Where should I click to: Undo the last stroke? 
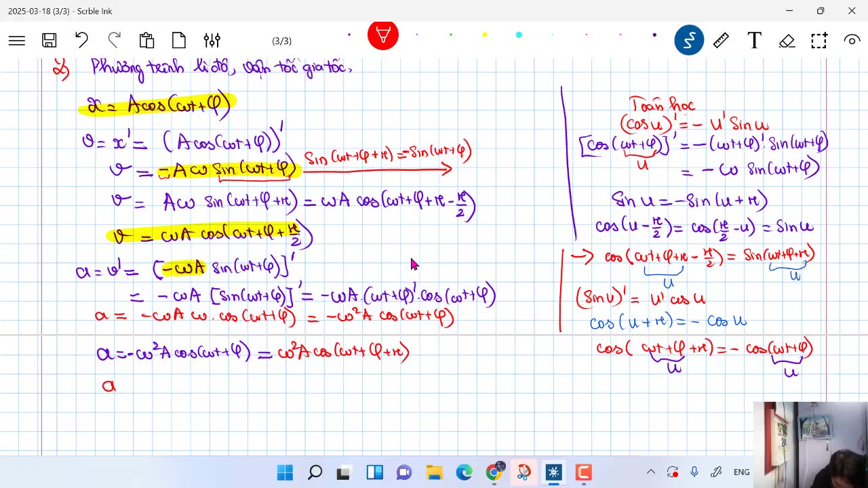point(81,41)
